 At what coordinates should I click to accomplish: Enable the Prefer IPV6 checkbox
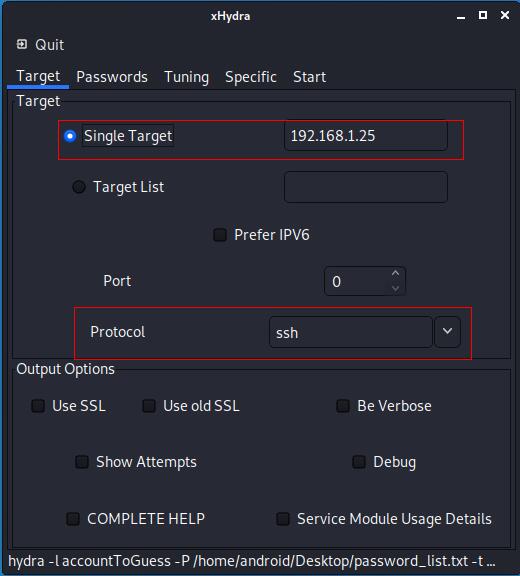tap(220, 235)
